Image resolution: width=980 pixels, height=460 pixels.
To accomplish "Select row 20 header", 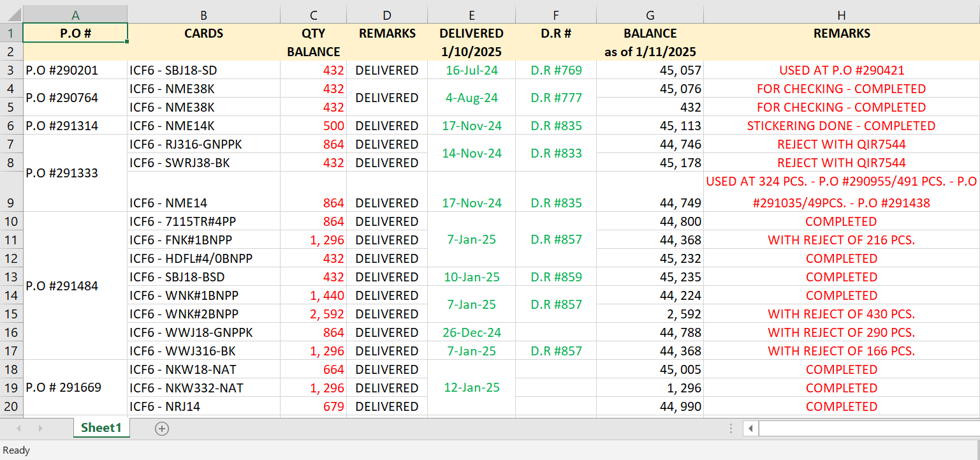I will point(11,406).
